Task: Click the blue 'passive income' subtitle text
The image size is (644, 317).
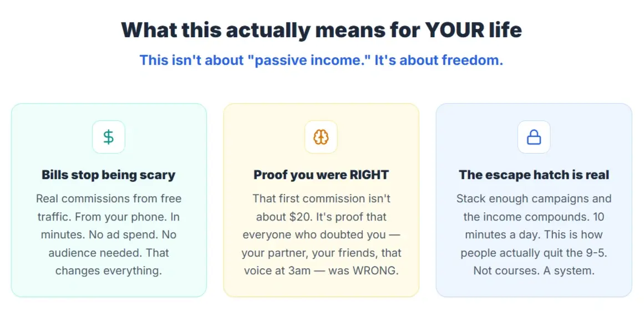Action: pyautogui.click(x=321, y=60)
